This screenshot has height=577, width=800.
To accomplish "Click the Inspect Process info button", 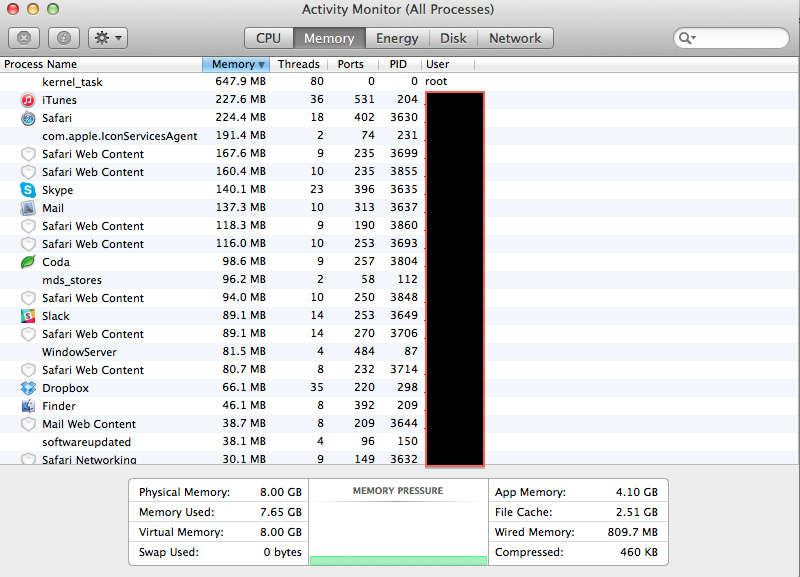I will tap(64, 38).
